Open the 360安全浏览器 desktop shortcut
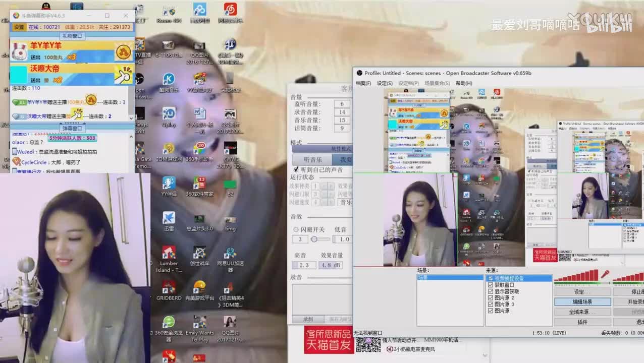Viewport: 644px width, 363px height. point(169,329)
